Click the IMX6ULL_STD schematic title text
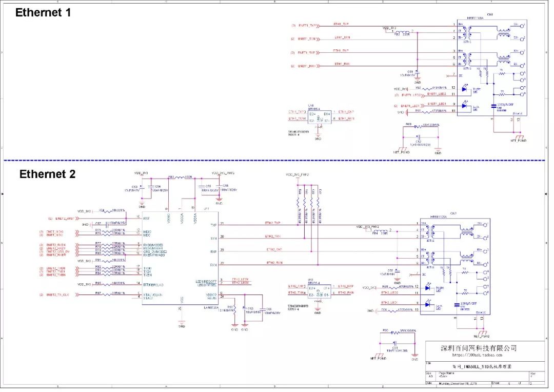The height and width of the screenshot is (392, 554). pos(482,367)
